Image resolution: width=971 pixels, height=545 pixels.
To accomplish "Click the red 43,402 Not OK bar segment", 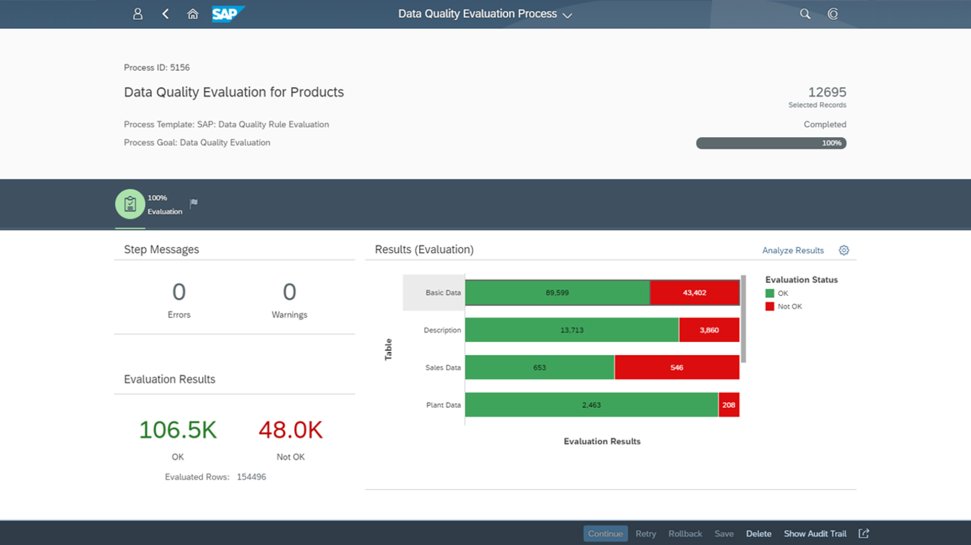I will pos(694,292).
